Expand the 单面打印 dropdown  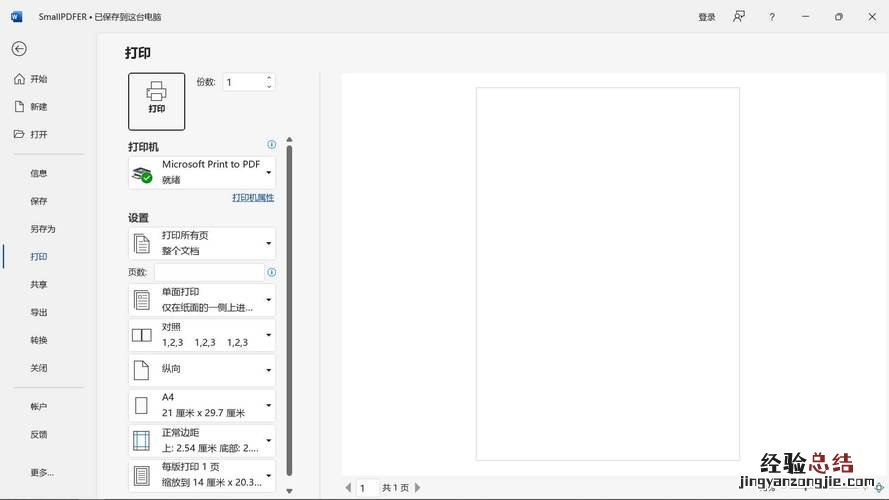(x=202, y=300)
